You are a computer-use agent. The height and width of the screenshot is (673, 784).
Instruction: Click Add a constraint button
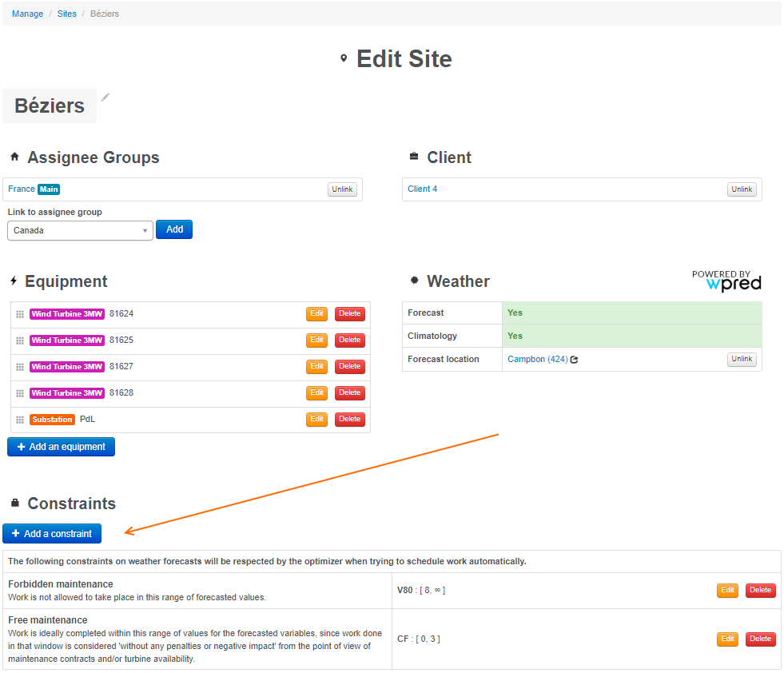51,533
